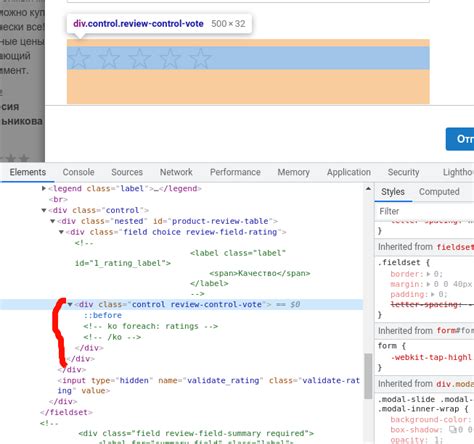The width and height of the screenshot is (474, 444).
Task: Click the background-color property in Styles
Action: 431,419
